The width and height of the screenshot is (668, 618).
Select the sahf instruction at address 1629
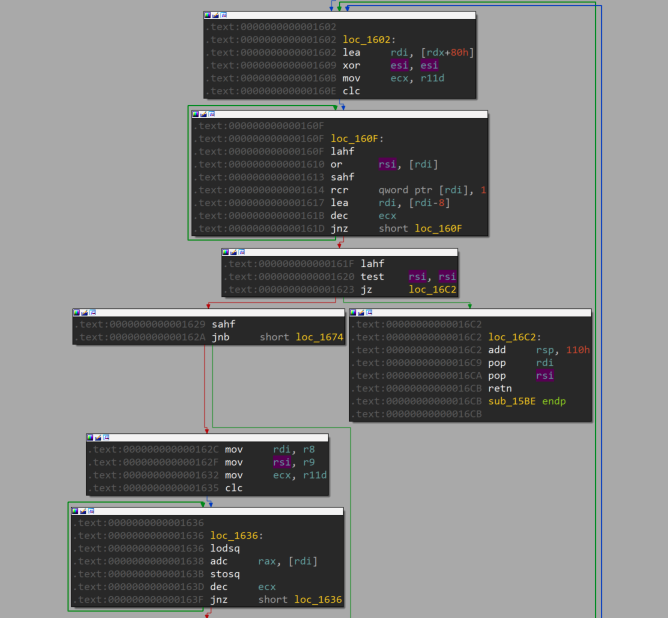click(223, 324)
